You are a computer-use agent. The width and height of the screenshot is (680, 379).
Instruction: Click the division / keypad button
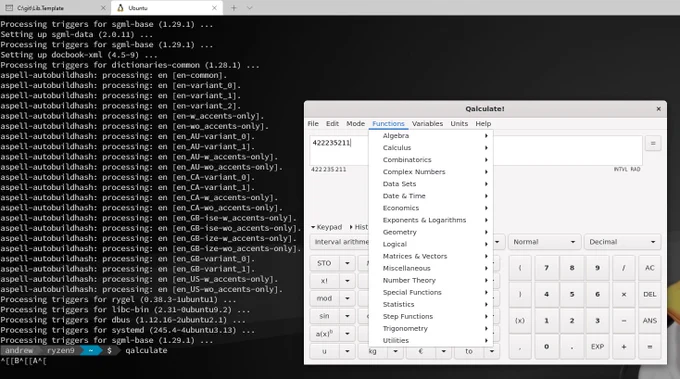(624, 268)
